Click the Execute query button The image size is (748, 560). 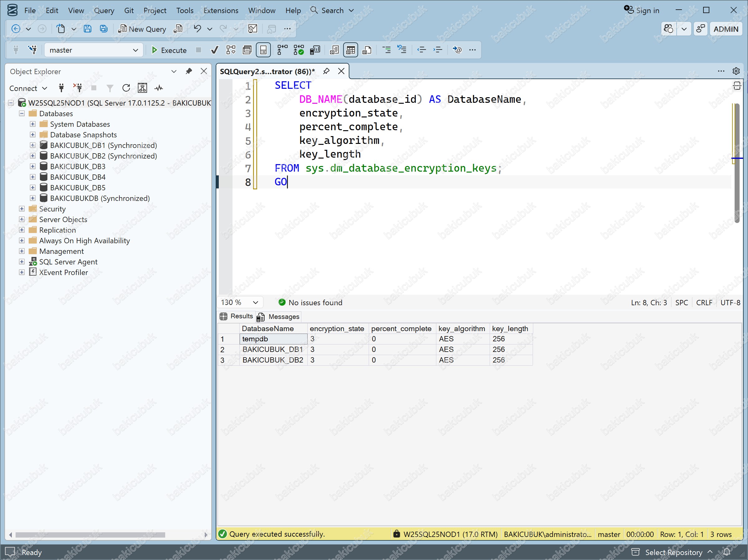[x=169, y=50]
